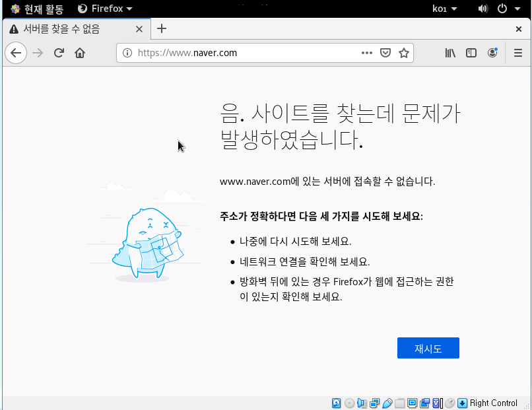Save page to Pocket
The width and height of the screenshot is (532, 410).
pyautogui.click(x=385, y=53)
